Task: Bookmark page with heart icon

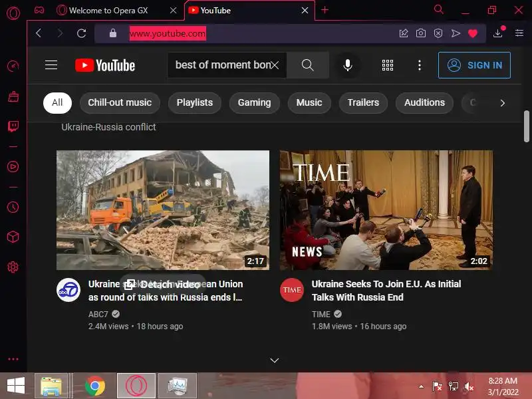Action: [x=473, y=33]
